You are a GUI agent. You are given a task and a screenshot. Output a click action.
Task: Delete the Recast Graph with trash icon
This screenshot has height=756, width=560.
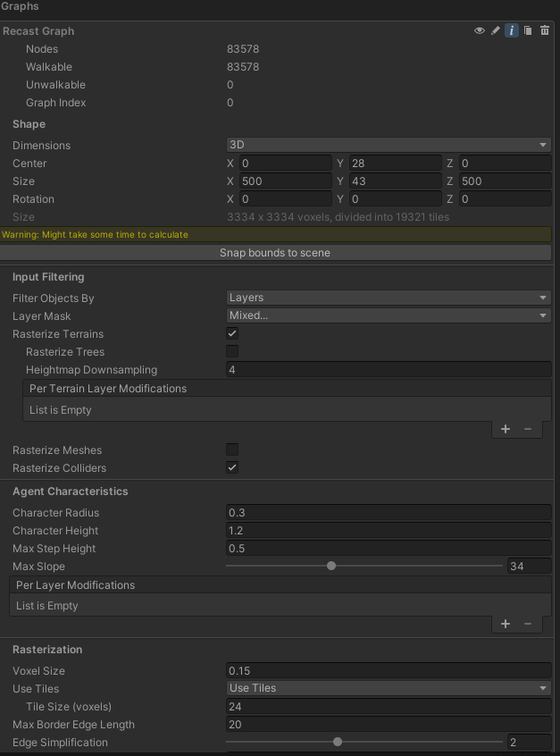click(x=545, y=31)
